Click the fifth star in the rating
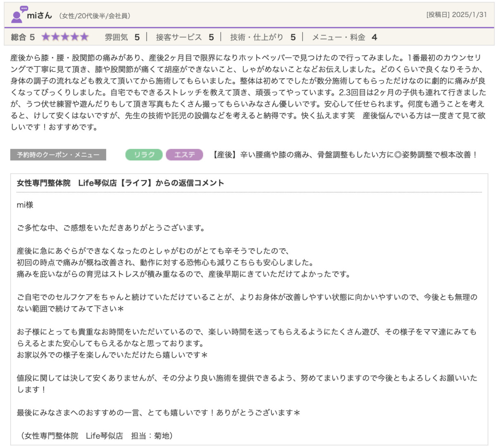The image size is (496, 448). click(x=84, y=37)
